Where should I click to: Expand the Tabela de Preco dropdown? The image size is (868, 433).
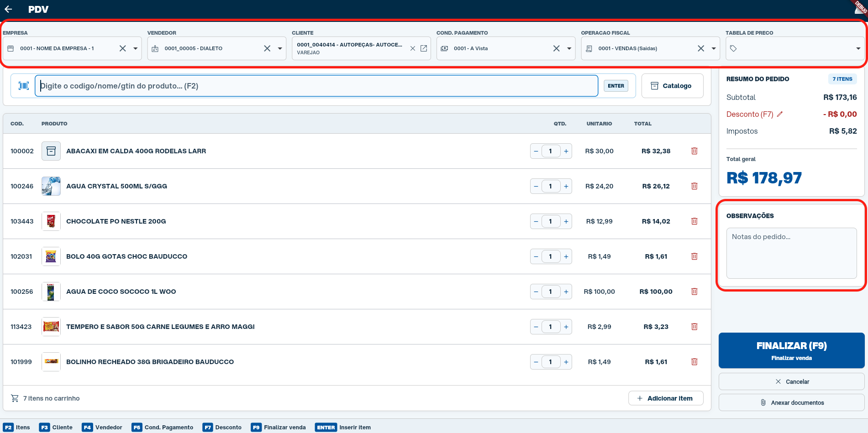pyautogui.click(x=858, y=48)
